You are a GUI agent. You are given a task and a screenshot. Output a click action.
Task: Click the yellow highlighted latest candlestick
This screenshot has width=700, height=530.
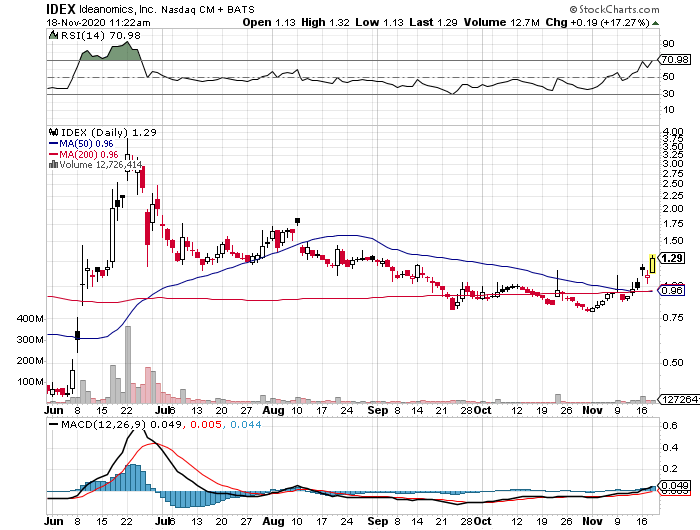coord(652,264)
